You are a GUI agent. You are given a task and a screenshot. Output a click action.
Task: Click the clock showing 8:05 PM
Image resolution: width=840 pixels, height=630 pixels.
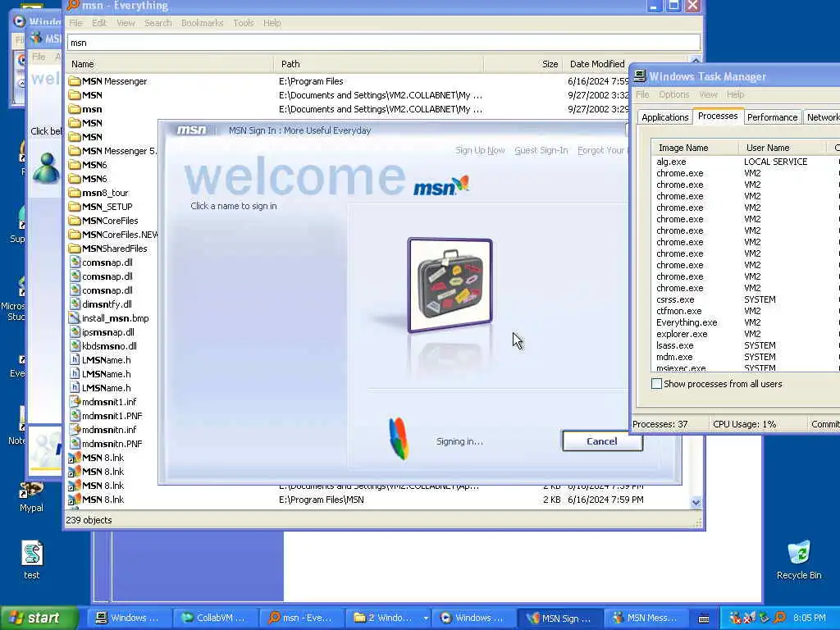tap(809, 619)
